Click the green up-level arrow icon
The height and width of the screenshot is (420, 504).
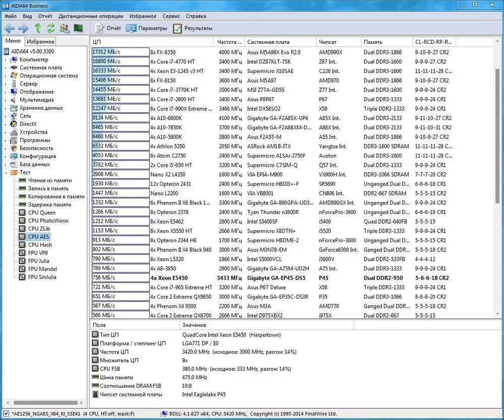pyautogui.click(x=37, y=28)
